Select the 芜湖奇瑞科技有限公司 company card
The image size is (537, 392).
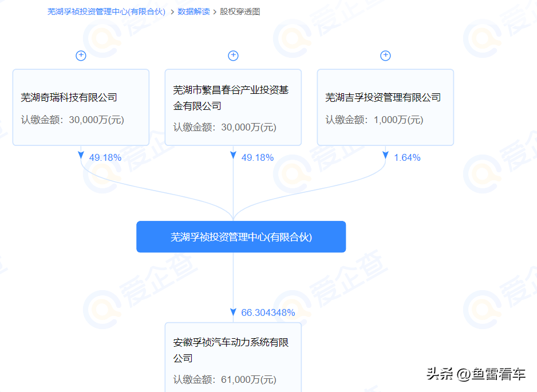click(81, 107)
